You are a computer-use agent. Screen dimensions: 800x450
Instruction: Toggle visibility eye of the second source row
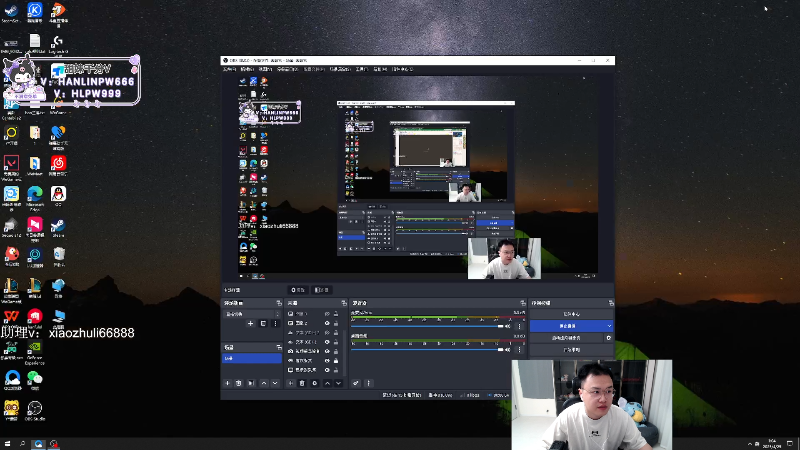327,323
